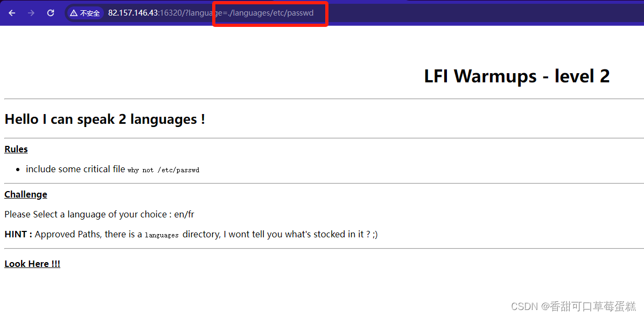Image resolution: width=644 pixels, height=317 pixels.
Task: Click the red-highlighted language parameter in URL
Action: pyautogui.click(x=269, y=13)
